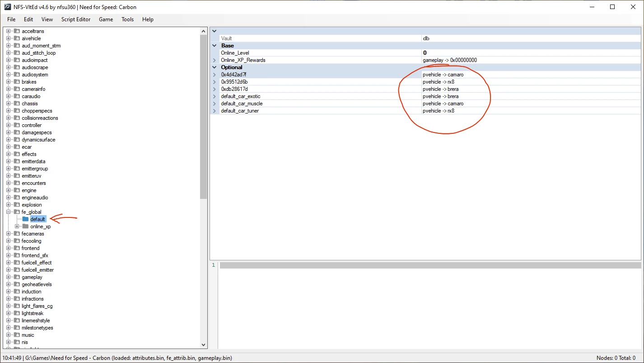
Task: Select the collisionreactions tree item
Action: click(40, 118)
